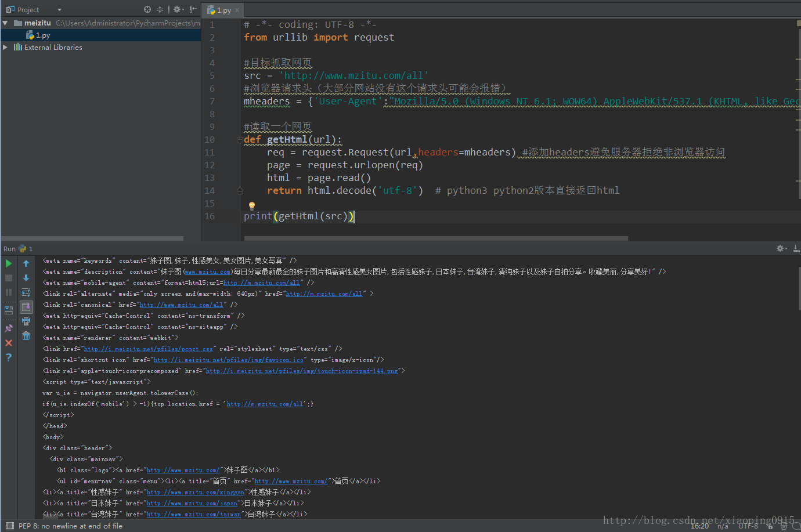Click the n/a line separator indicator
Viewport: 801px width, 532px height.
tap(723, 526)
